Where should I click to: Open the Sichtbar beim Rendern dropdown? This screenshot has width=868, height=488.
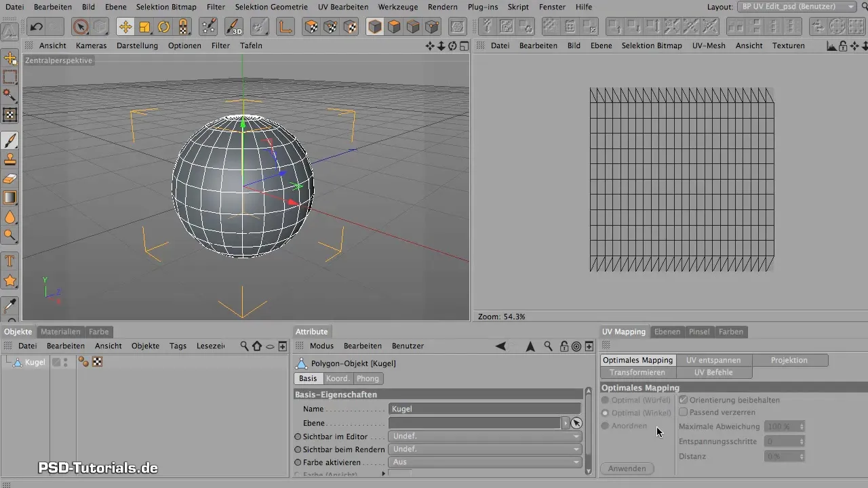point(485,449)
